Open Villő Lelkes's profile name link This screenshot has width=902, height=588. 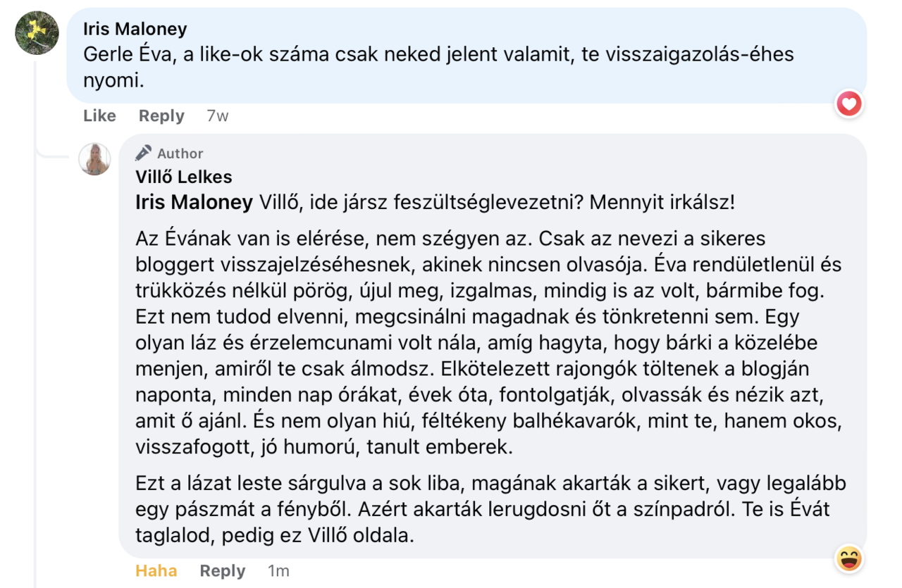point(184,177)
